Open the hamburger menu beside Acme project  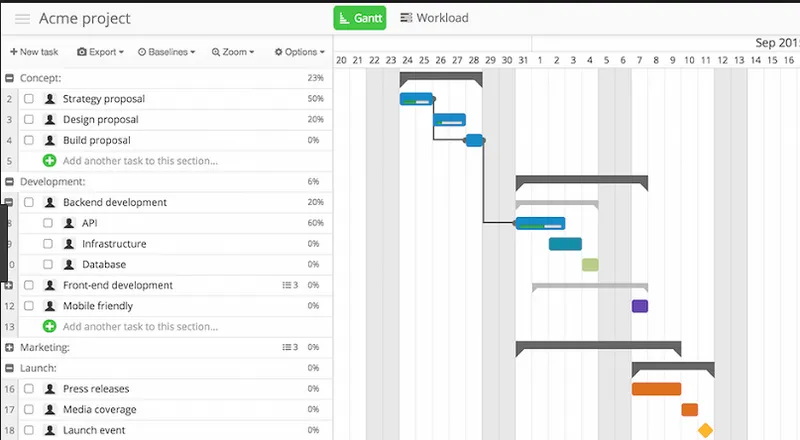[x=22, y=19]
